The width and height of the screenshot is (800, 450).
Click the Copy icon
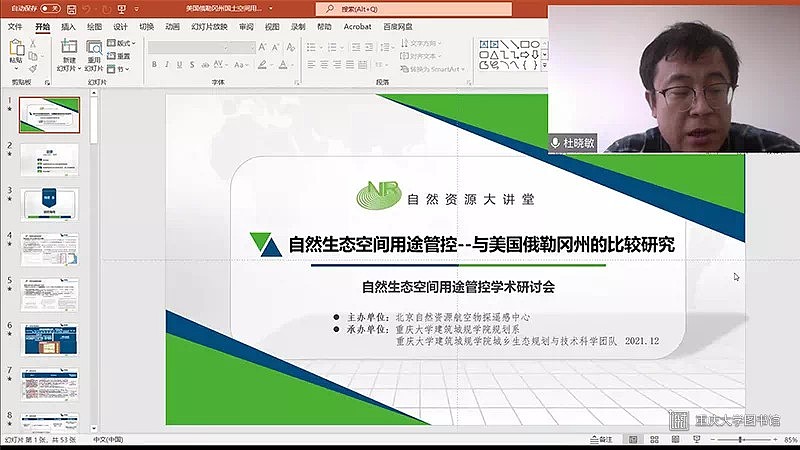33,56
